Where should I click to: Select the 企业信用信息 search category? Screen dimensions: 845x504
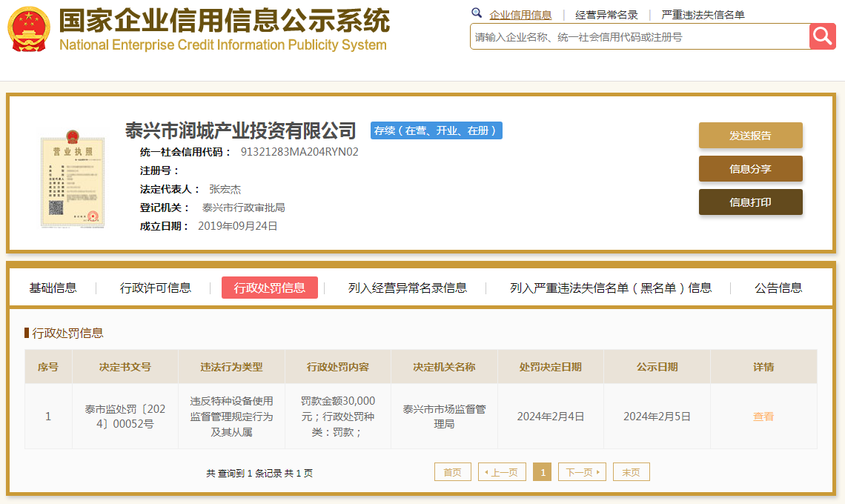coord(520,15)
